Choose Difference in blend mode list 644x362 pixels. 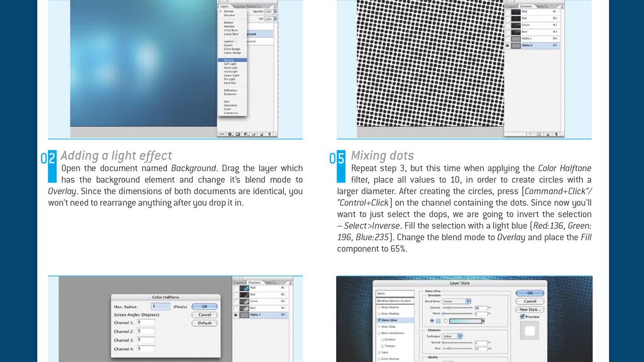pyautogui.click(x=230, y=90)
